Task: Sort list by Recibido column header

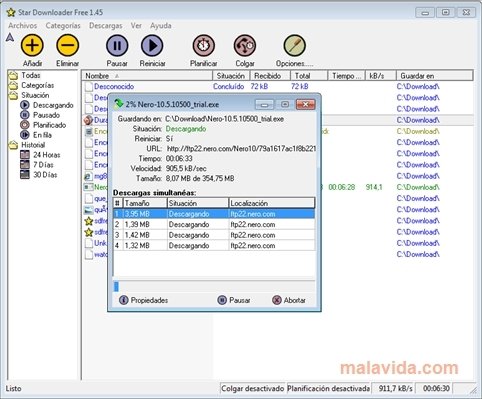Action: [270, 76]
